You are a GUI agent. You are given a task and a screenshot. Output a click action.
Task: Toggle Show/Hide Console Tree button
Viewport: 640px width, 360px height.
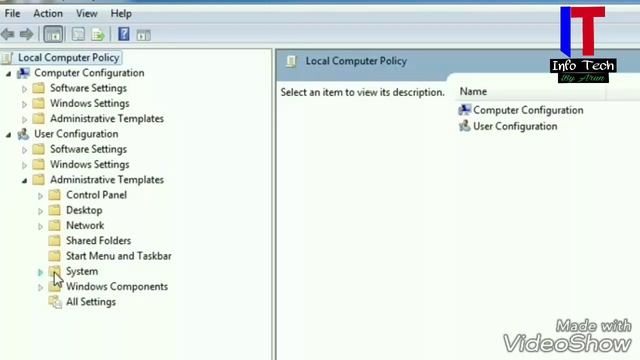[53, 35]
